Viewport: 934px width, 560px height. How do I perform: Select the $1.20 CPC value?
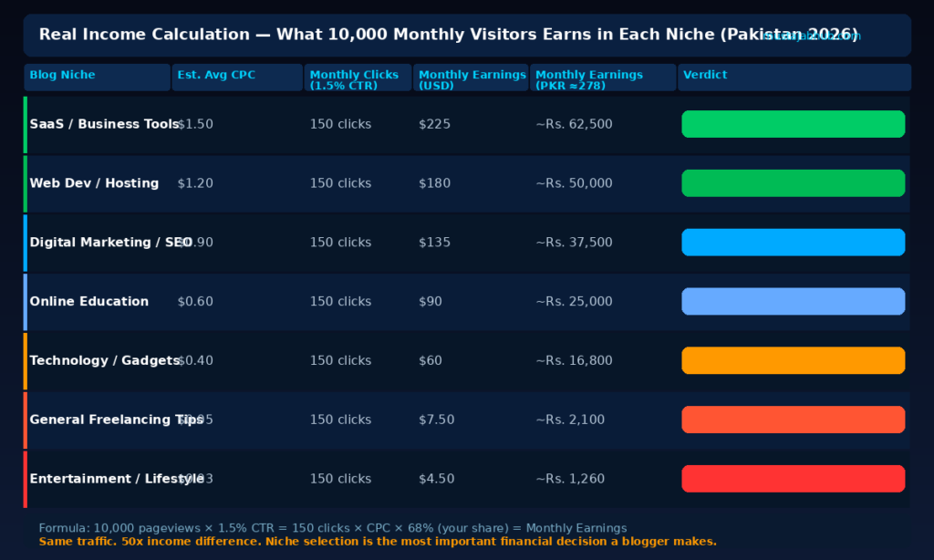[x=195, y=183]
